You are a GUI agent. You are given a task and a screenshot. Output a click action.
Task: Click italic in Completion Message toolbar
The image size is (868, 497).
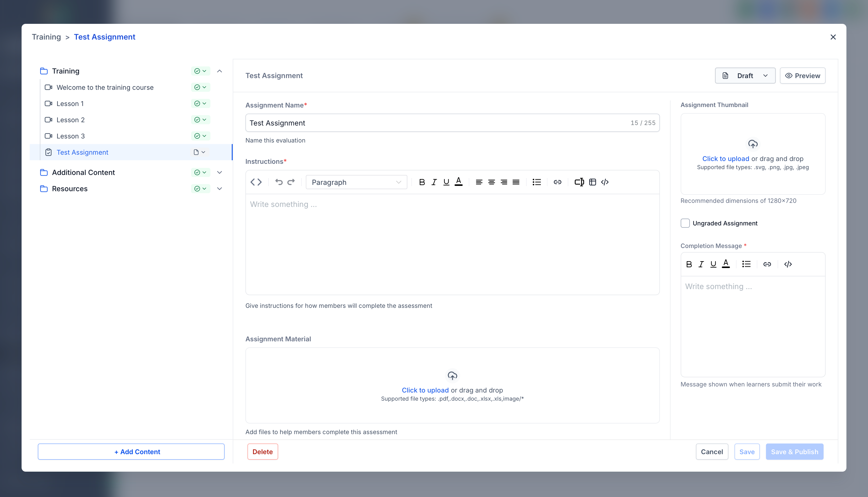pos(701,264)
